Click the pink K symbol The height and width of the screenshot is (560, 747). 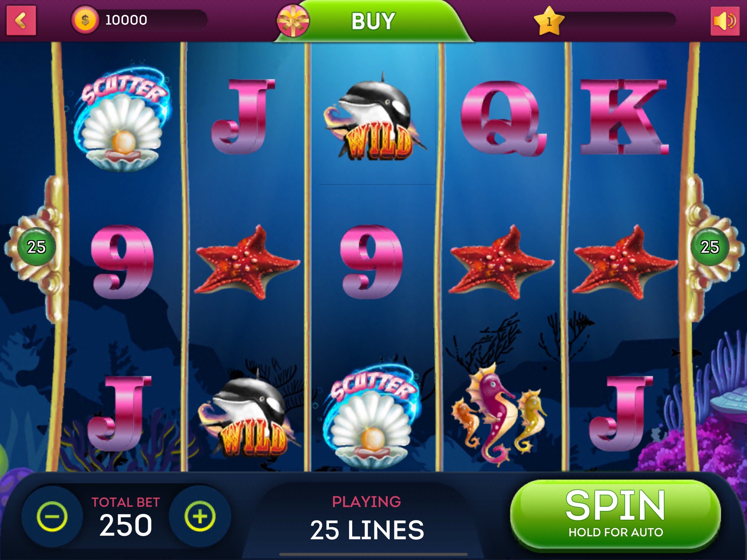(624, 117)
